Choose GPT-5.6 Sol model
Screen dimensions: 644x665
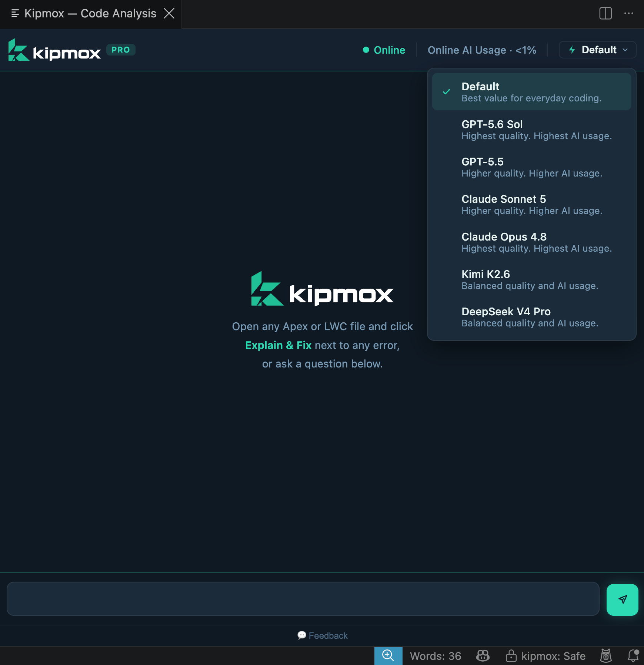point(531,130)
